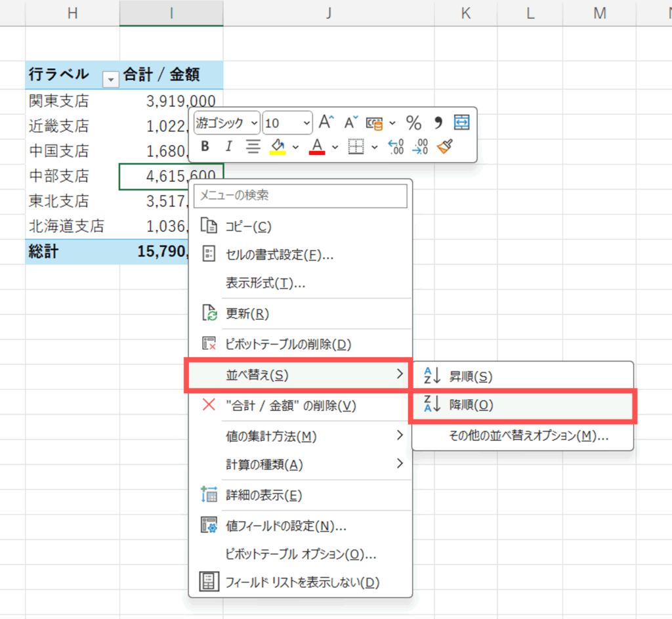
Task: Apply the yellow fill color bucket
Action: (x=278, y=146)
